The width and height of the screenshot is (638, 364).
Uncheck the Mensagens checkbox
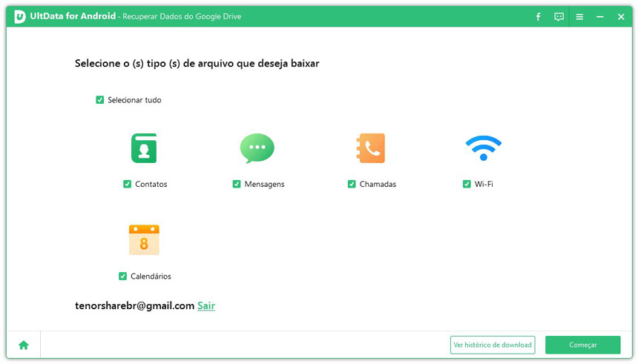(x=237, y=184)
